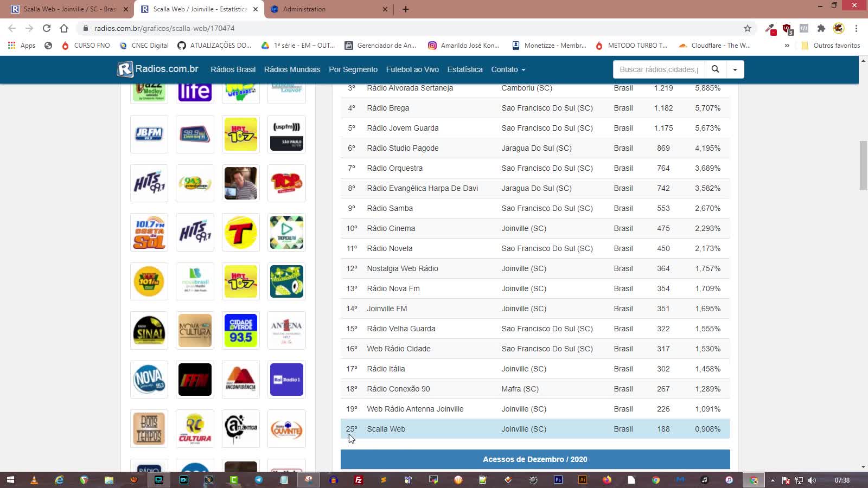
Task: Open the taskbar volume control
Action: [x=812, y=480]
